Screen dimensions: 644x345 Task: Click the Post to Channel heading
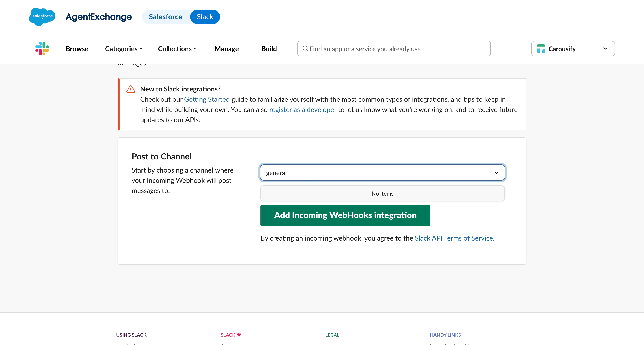(x=161, y=157)
